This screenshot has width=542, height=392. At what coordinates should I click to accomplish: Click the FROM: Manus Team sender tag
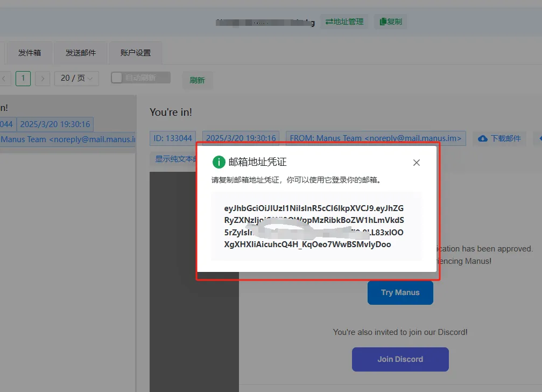(375, 138)
